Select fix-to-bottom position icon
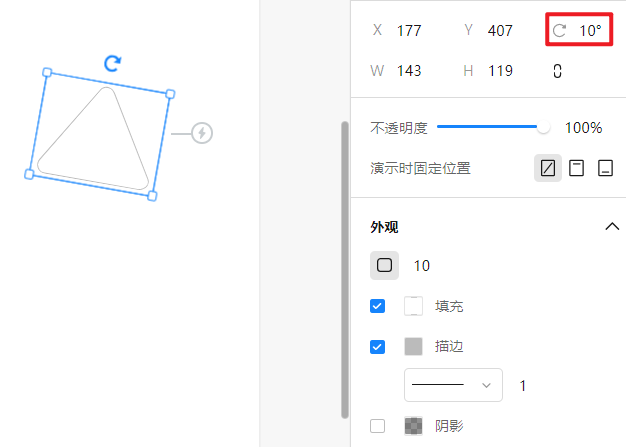This screenshot has width=626, height=447. (605, 168)
